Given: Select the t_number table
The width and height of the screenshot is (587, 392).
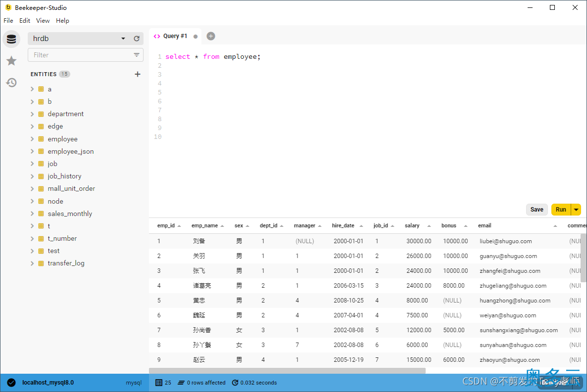Looking at the screenshot, I should click(62, 238).
